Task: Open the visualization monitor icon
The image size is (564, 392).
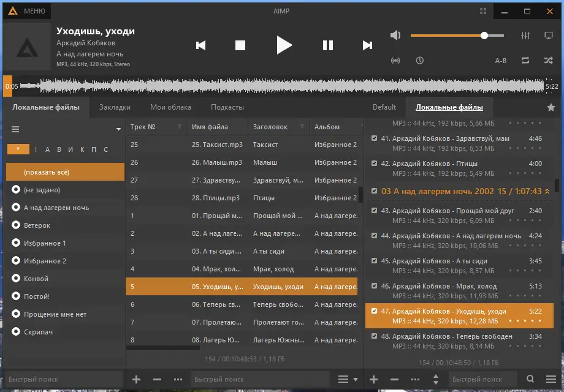Action: pyautogui.click(x=549, y=35)
